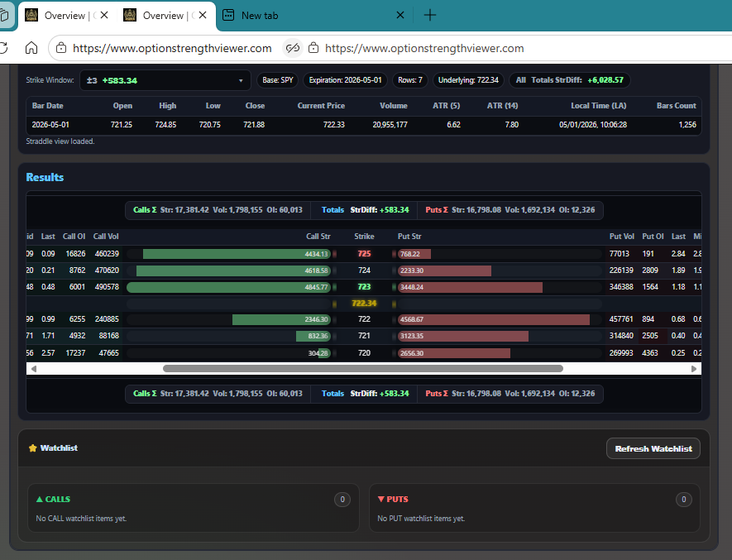Click strike 721 in the results table
Viewport: 732px width, 560px height.
coord(364,336)
